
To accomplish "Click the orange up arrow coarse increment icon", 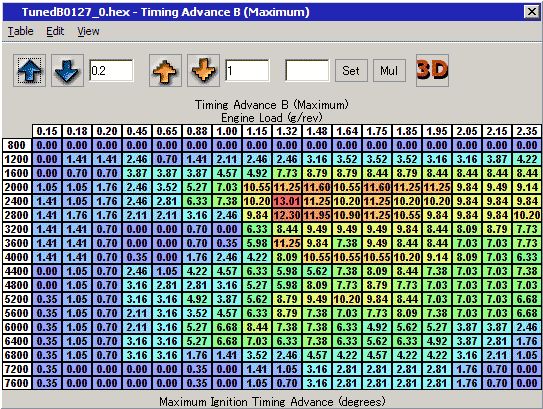I will pos(165,71).
